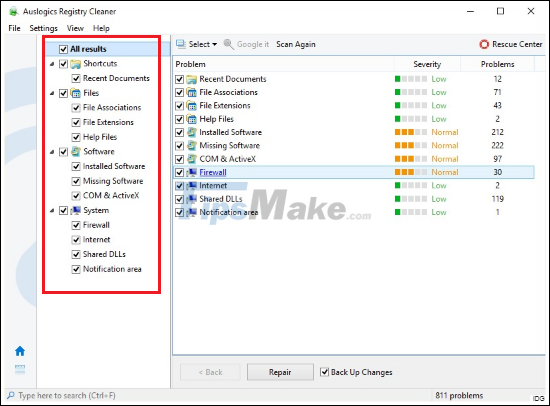Click the 222 problems count for Missing Software
550x406 pixels.
[x=497, y=146]
